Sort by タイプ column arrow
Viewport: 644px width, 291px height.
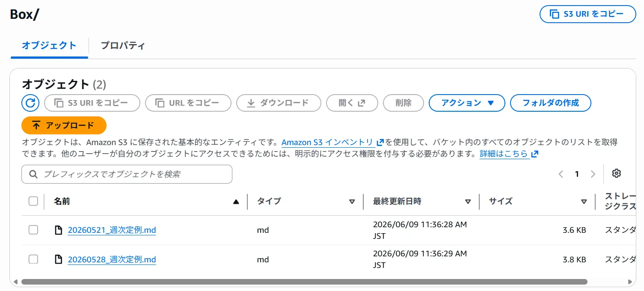pos(352,202)
